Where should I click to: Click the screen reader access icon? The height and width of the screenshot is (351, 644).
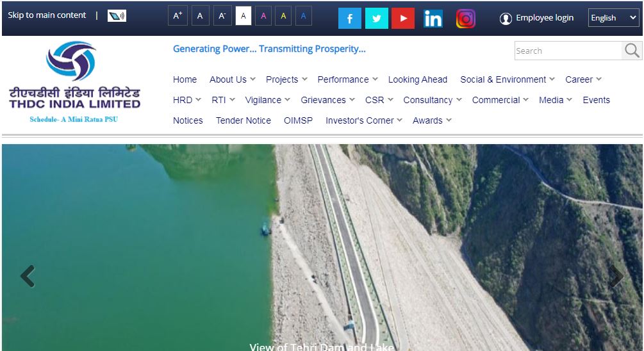117,16
